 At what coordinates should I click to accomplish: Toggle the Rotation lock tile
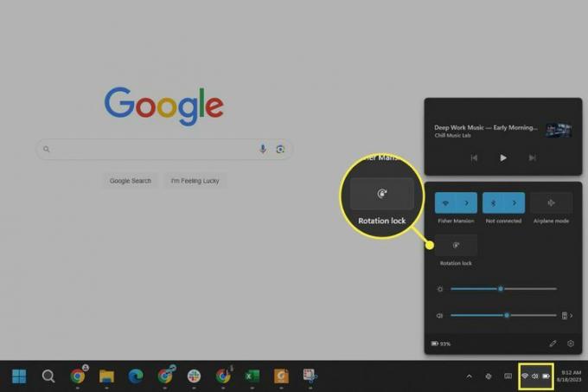[456, 246]
